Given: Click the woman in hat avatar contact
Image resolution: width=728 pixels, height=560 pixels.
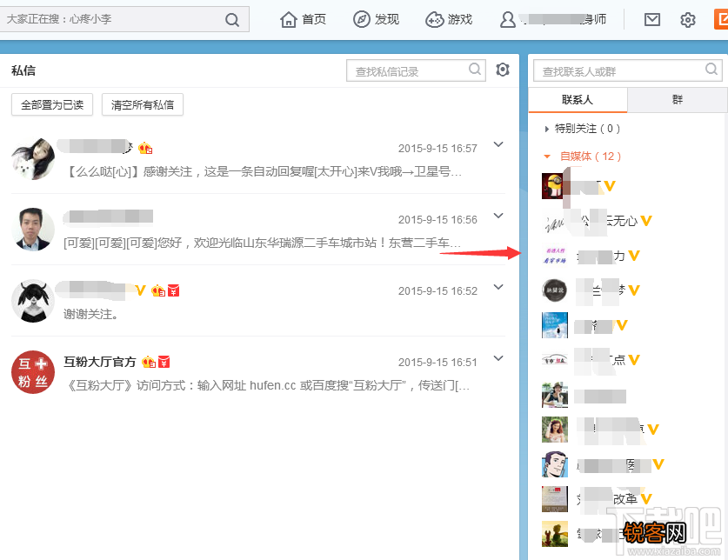Looking at the screenshot, I should click(x=554, y=395).
